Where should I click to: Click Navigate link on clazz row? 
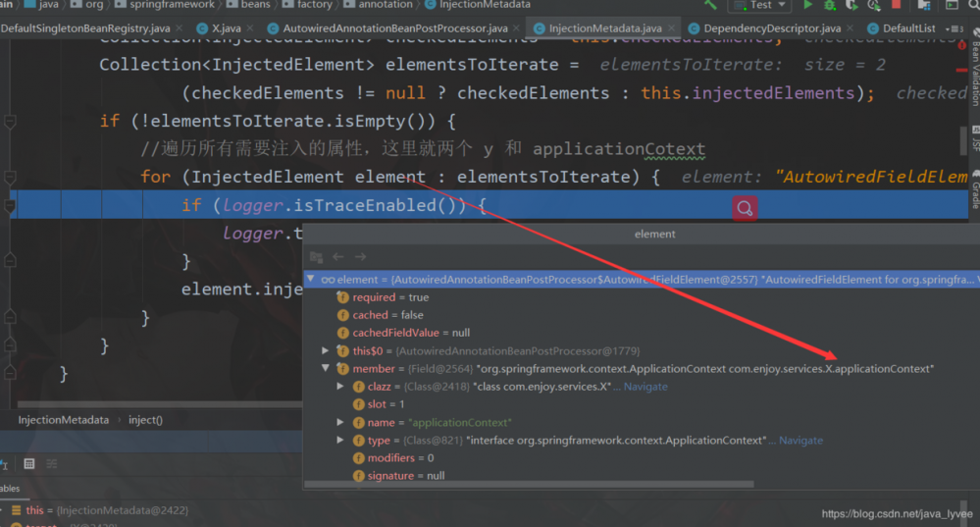pos(645,387)
